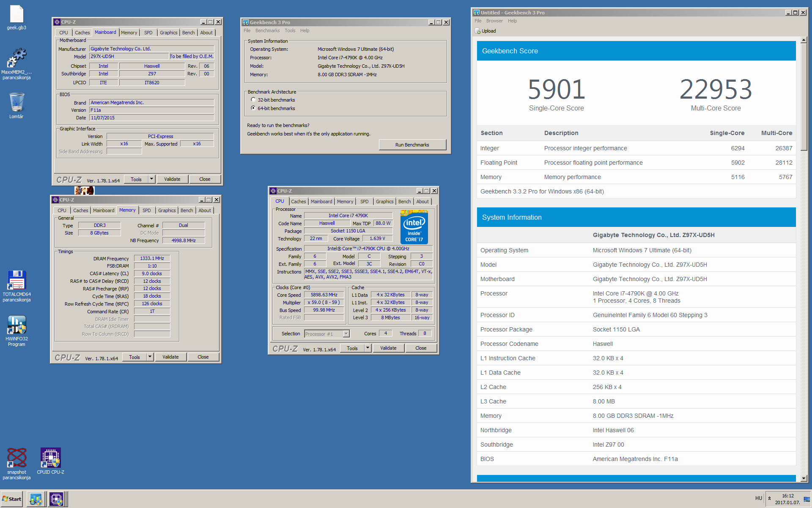Open Bench tab in CPU tab CPU-Z window
The height and width of the screenshot is (508, 812).
coord(404,202)
